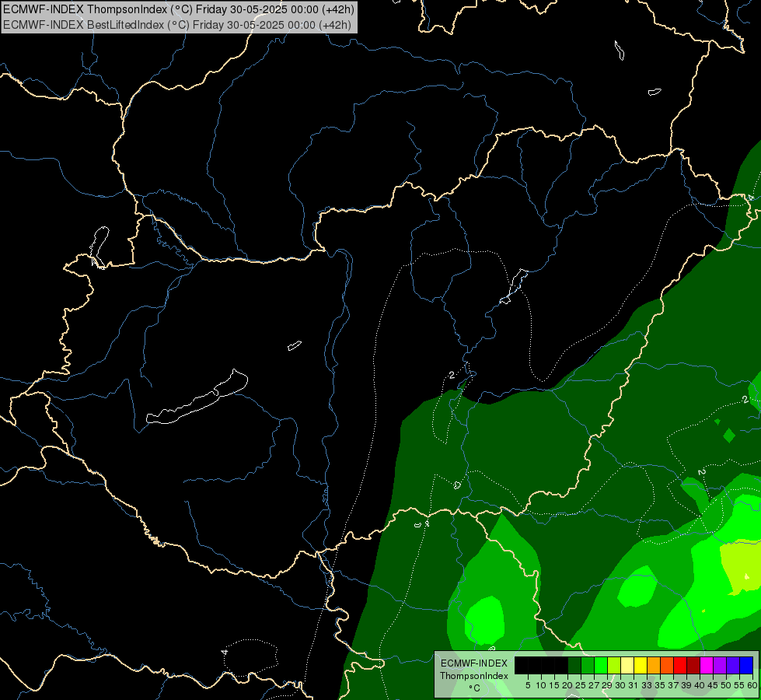The image size is (761, 700).
Task: Click the legend scale value 45
Action: (x=713, y=685)
